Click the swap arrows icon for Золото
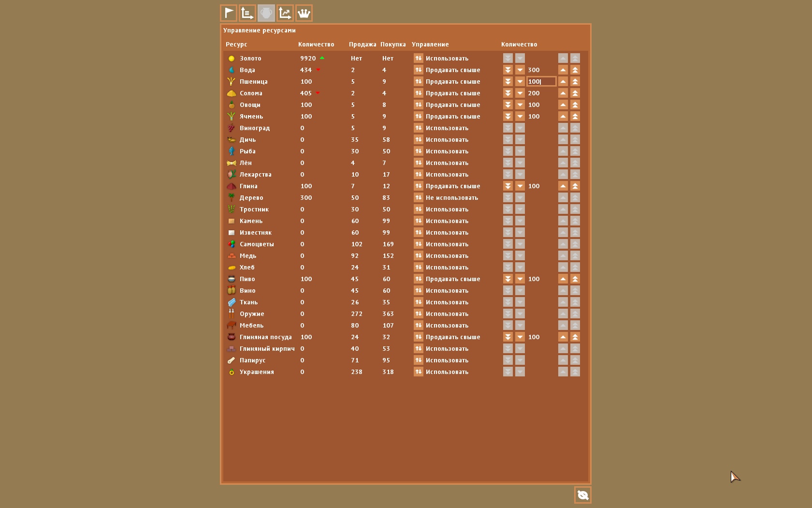The width and height of the screenshot is (812, 508). click(x=419, y=58)
